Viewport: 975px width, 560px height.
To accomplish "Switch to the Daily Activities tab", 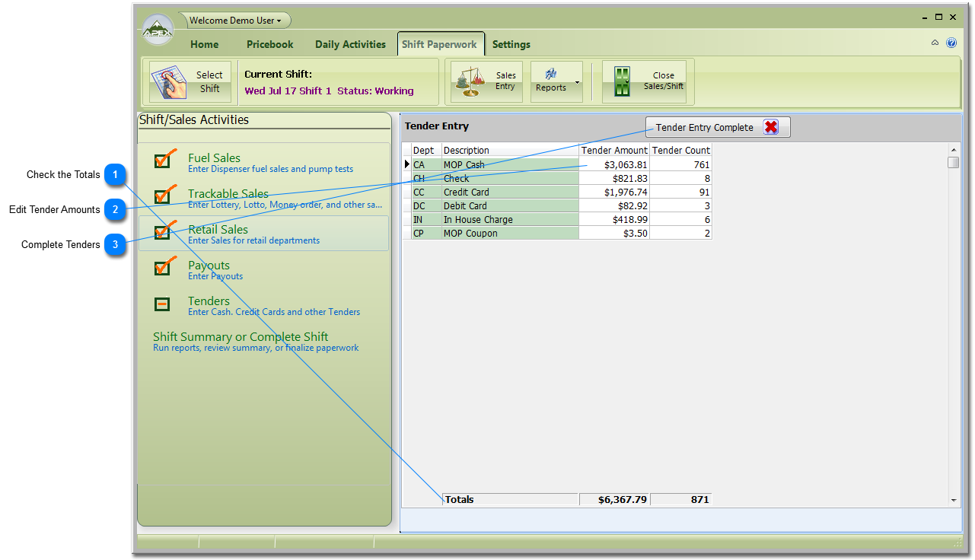I will pos(350,44).
